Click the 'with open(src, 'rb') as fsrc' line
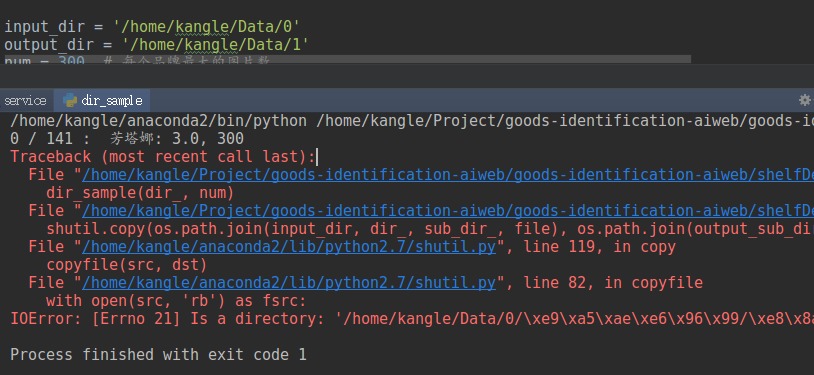Image resolution: width=814 pixels, height=375 pixels. tap(177, 301)
